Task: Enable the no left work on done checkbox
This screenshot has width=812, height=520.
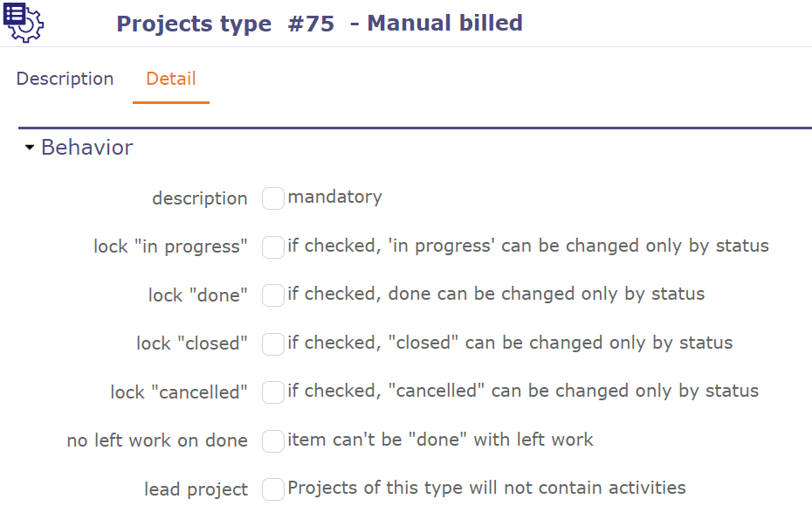Action: (x=272, y=441)
